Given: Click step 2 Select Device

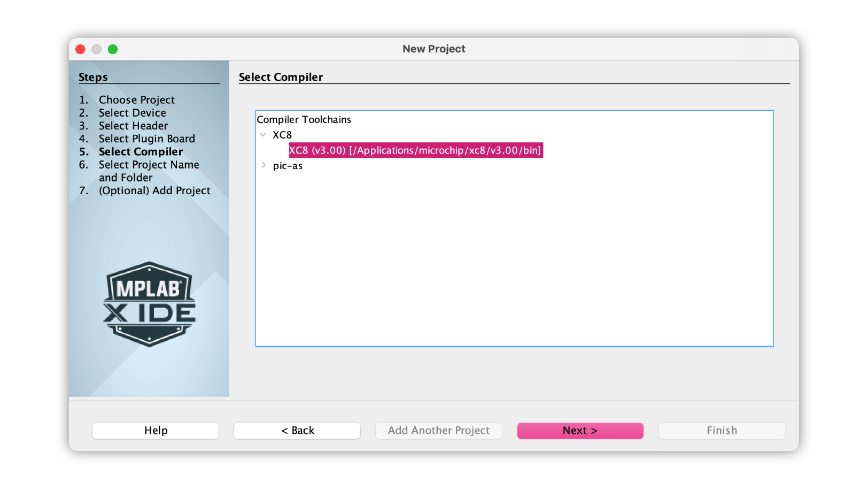Looking at the screenshot, I should pyautogui.click(x=133, y=113).
